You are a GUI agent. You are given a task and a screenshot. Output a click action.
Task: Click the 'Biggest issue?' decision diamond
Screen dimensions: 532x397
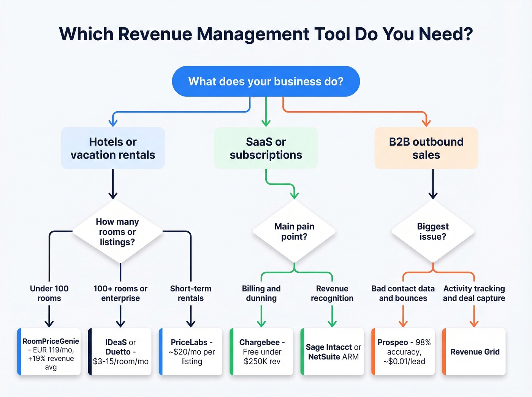(x=433, y=231)
